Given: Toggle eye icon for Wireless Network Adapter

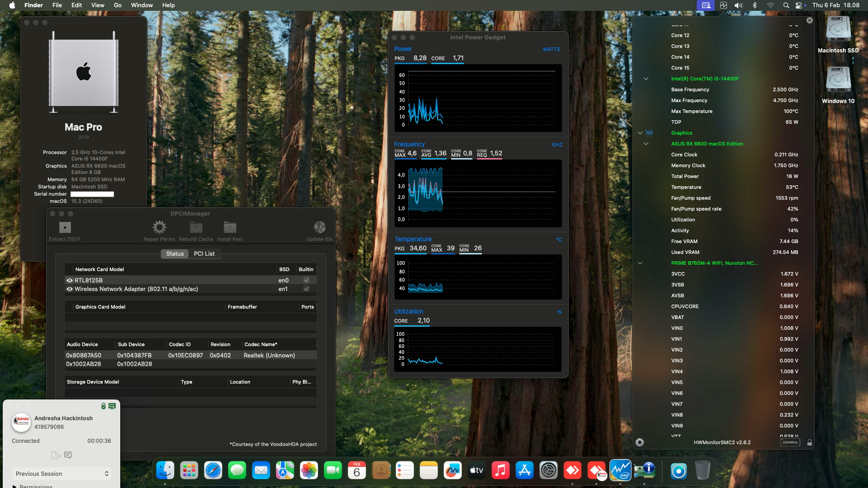Looking at the screenshot, I should pos(70,289).
